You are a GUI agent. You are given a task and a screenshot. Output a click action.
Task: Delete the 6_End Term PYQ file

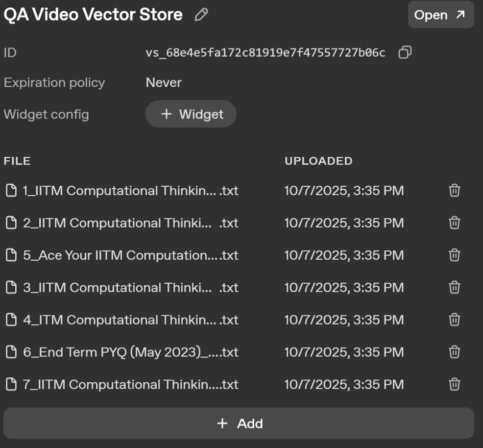(x=455, y=352)
